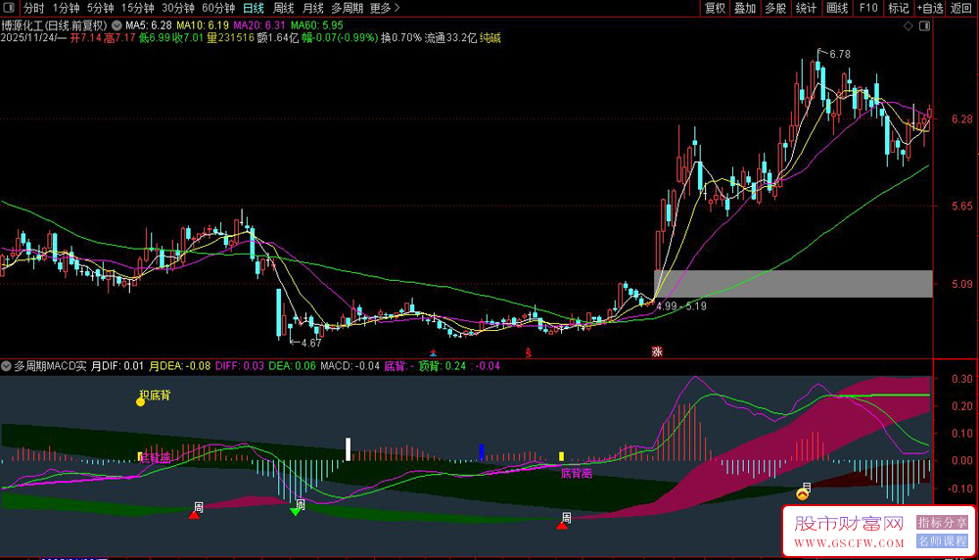Click the 涨 marker below the chart
Screen dimensions: 979x560
click(x=657, y=351)
